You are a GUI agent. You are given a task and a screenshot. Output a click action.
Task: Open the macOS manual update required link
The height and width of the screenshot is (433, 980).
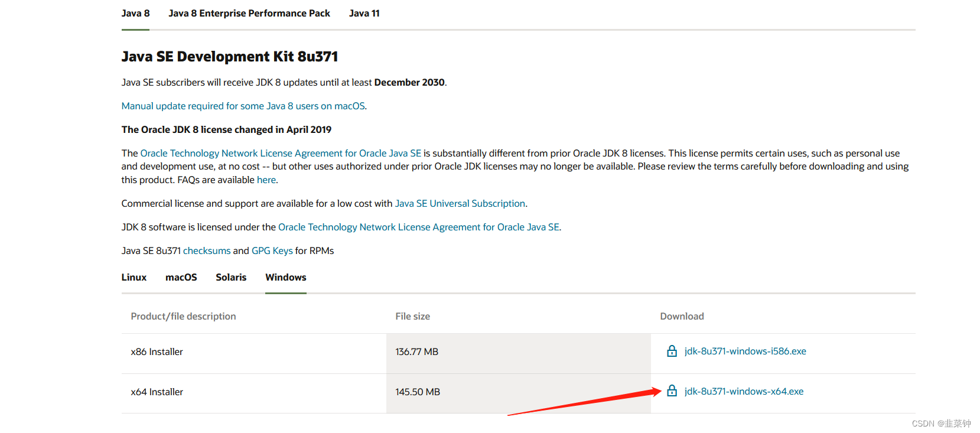click(243, 106)
